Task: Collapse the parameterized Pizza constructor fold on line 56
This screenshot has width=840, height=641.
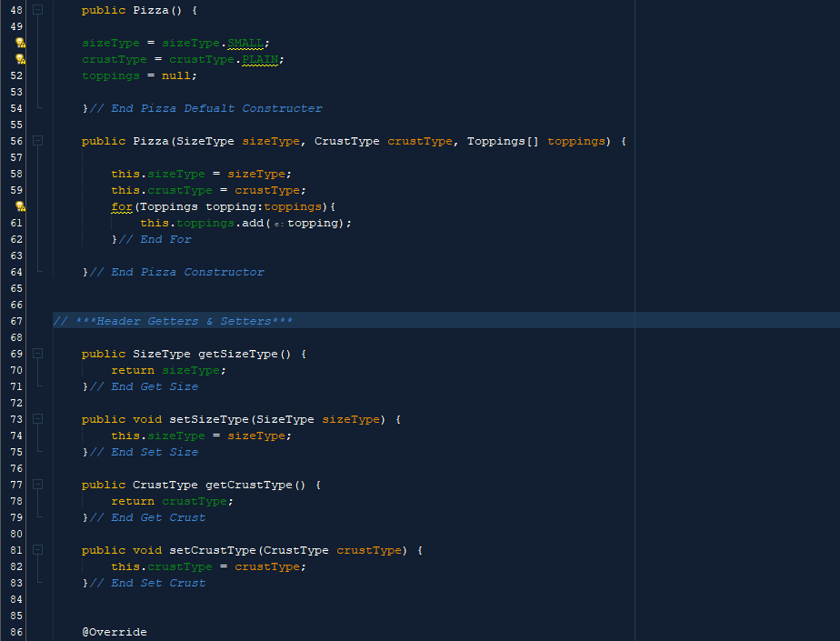Action: (x=37, y=141)
